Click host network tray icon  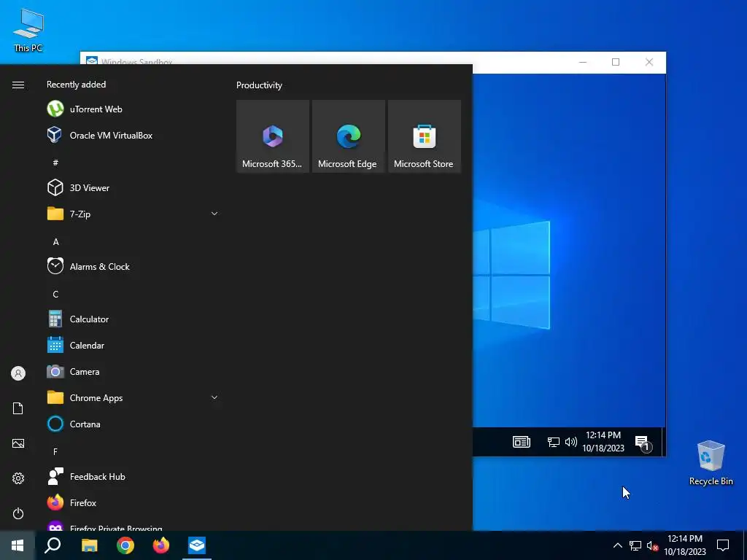click(635, 545)
